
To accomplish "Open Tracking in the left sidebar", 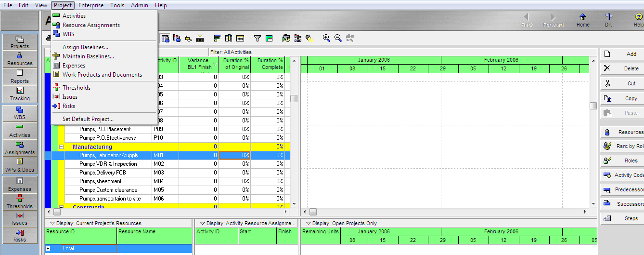I will (20, 94).
